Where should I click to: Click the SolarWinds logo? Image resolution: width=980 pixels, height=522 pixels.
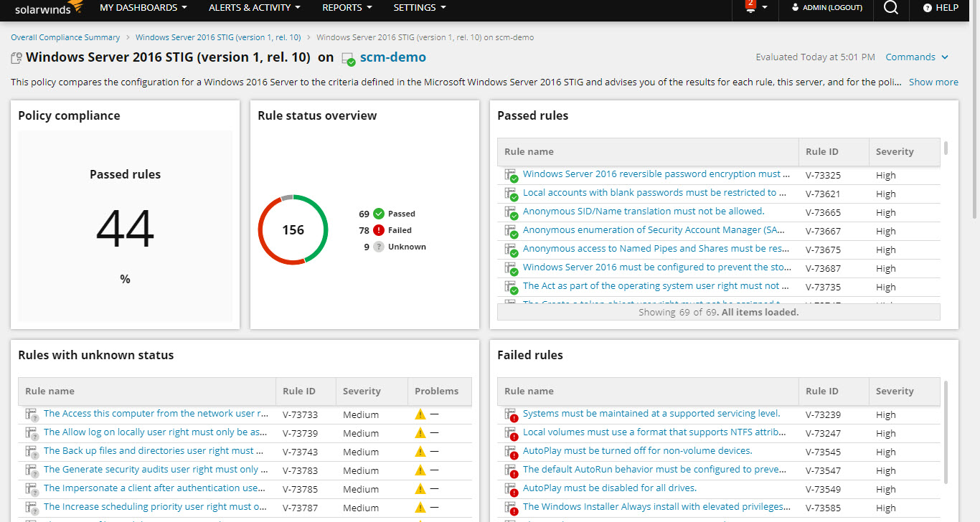[x=50, y=8]
